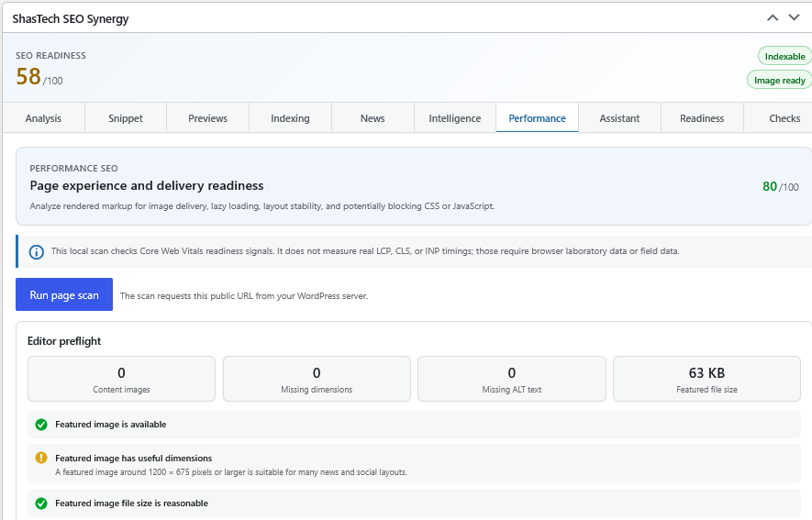Viewport: 812px width, 520px height.
Task: Select the Performance tab
Action: click(537, 118)
